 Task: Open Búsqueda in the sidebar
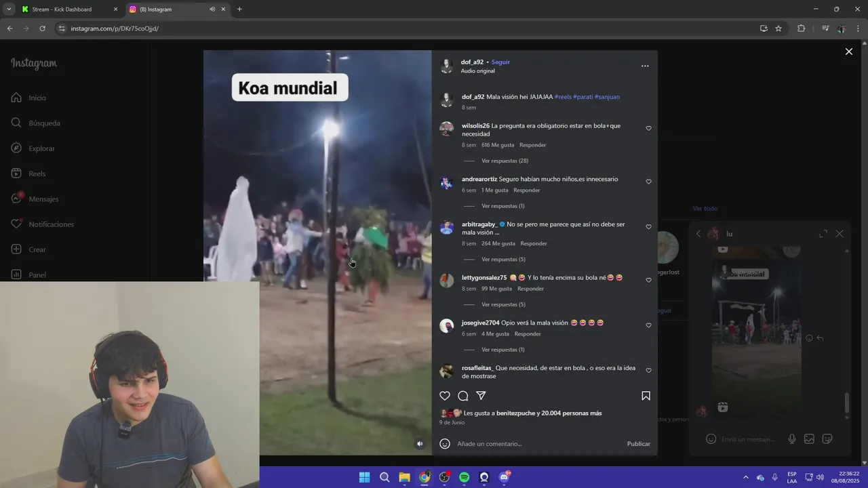[x=36, y=123]
